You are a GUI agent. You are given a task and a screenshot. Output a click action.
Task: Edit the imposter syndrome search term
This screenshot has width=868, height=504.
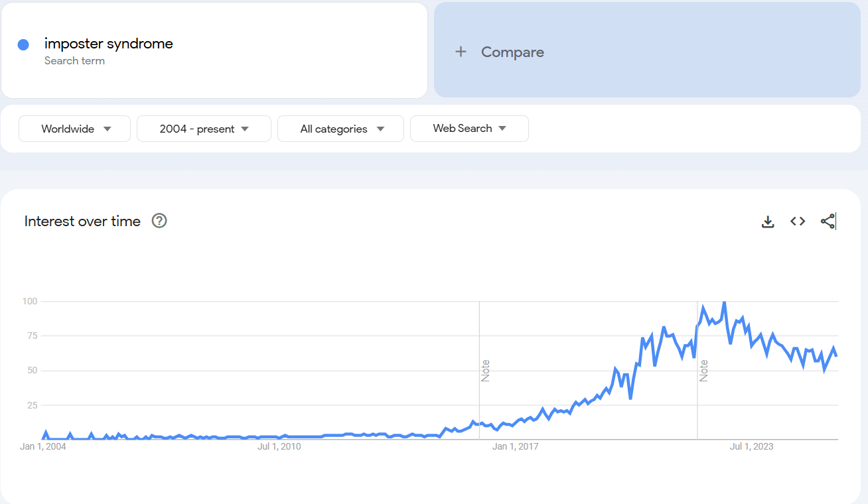tap(109, 44)
